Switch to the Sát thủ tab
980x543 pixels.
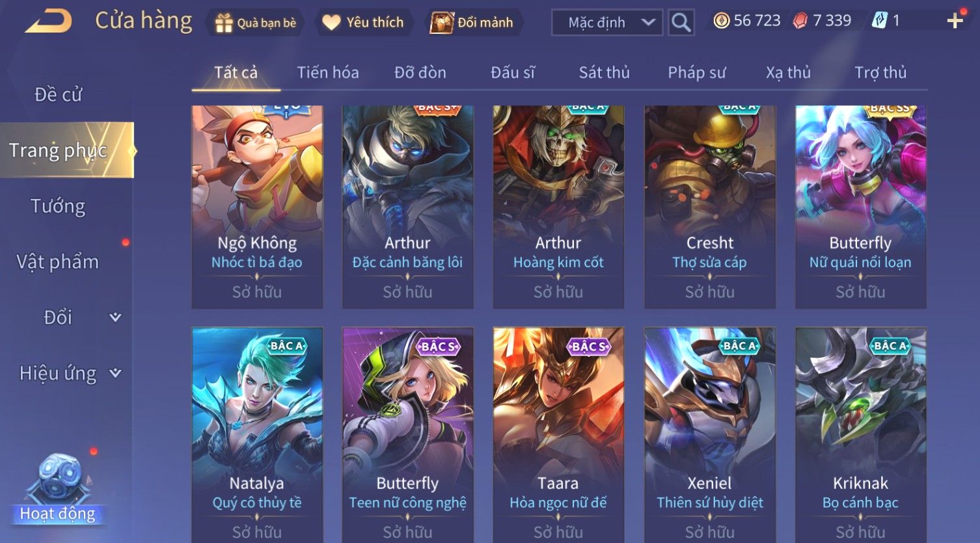(x=604, y=72)
